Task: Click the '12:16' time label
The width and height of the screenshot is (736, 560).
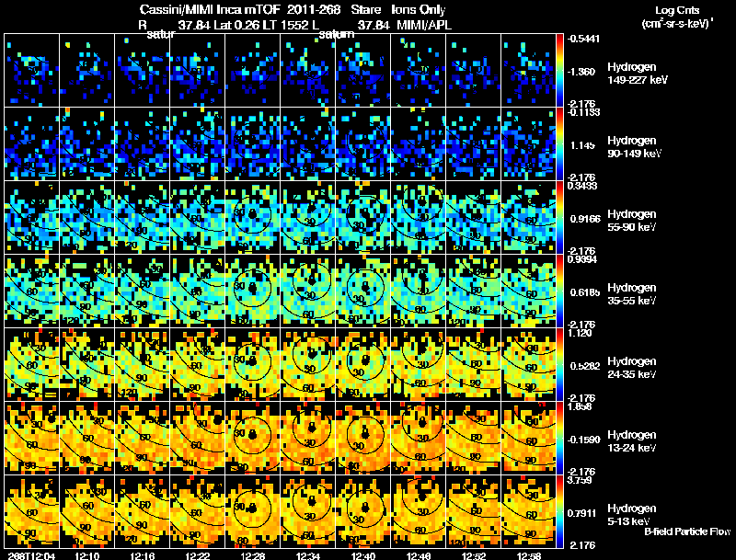Action: tap(143, 555)
